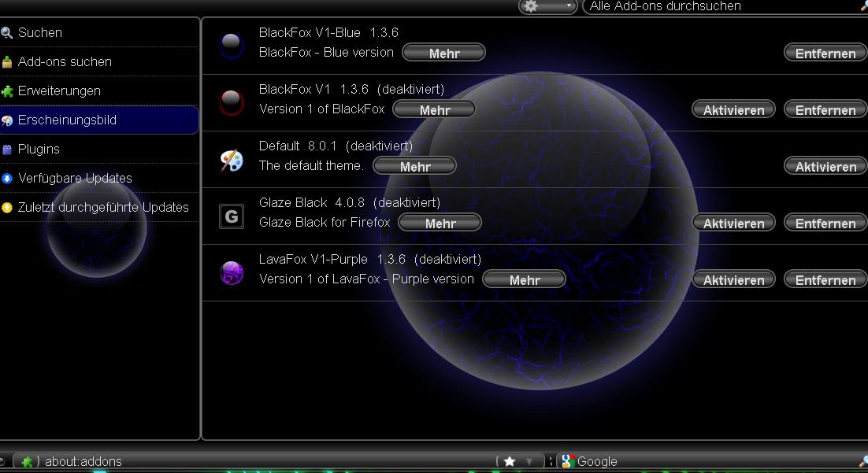
Task: Remove the BlackFox V1-Blue theme
Action: 825,53
